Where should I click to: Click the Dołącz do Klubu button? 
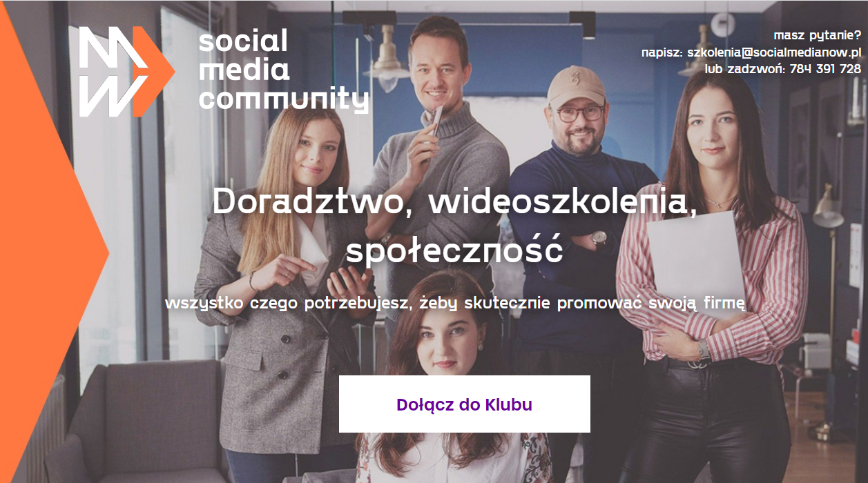[465, 404]
